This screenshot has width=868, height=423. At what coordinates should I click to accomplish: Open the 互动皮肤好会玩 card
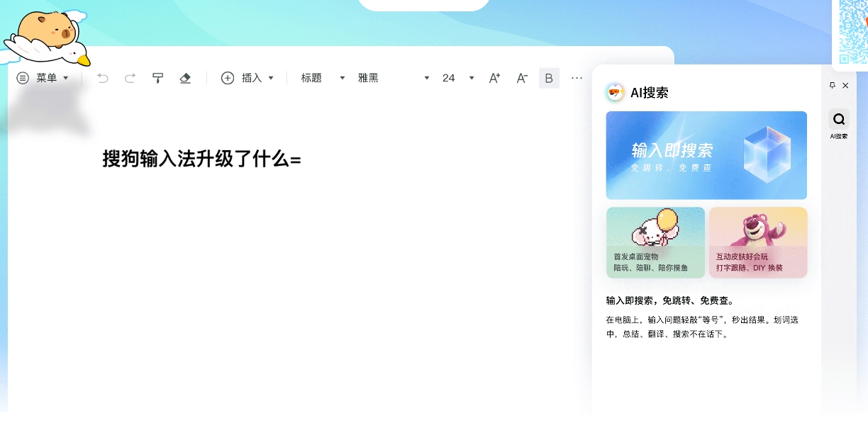pos(758,242)
